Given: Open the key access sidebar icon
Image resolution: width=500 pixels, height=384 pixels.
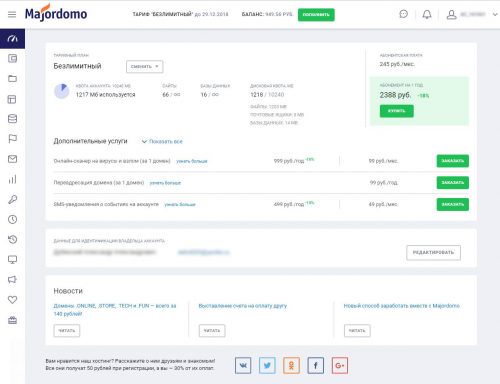Looking at the screenshot, I should [x=12, y=199].
